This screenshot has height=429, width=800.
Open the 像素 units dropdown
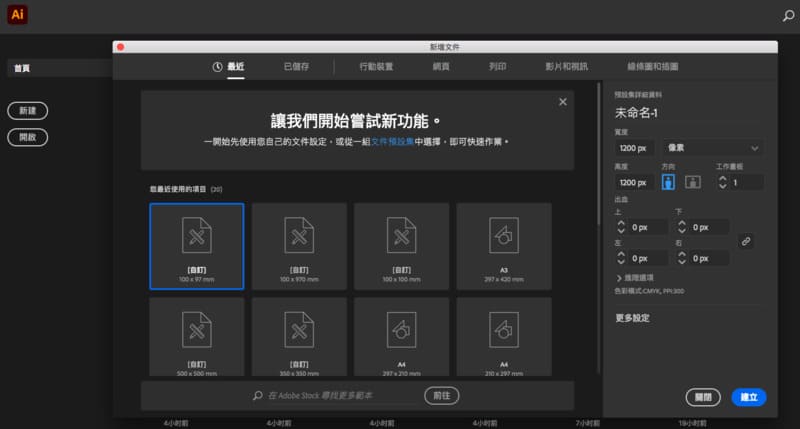pyautogui.click(x=713, y=148)
